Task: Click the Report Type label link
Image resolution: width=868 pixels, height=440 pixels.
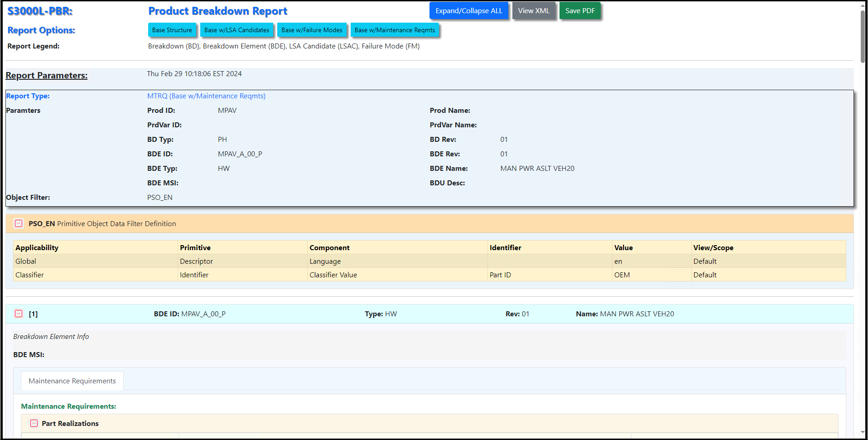Action: click(x=28, y=96)
